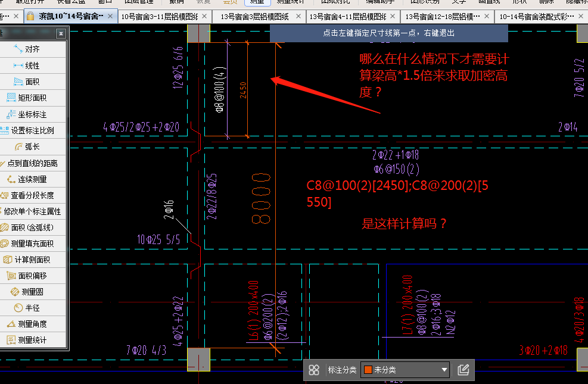Click the lock icon on 滨凯10~14号宿舍 tab
The height and width of the screenshot is (384, 588).
click(31, 16)
